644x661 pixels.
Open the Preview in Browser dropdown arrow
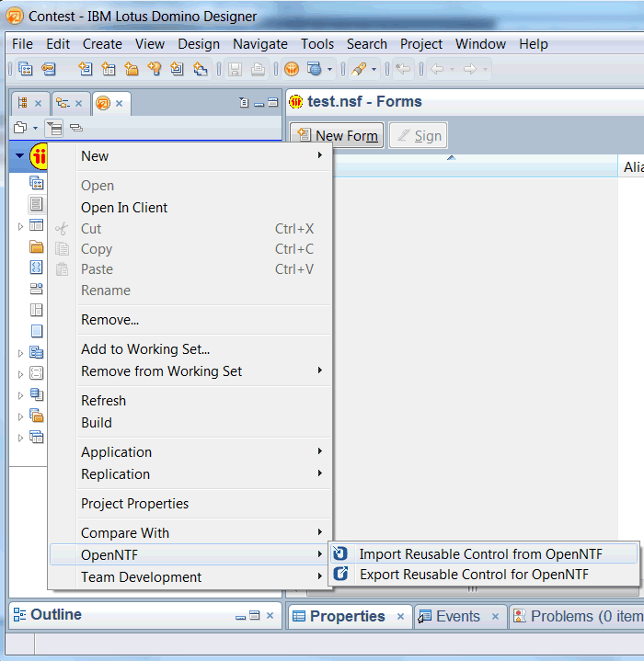329,70
